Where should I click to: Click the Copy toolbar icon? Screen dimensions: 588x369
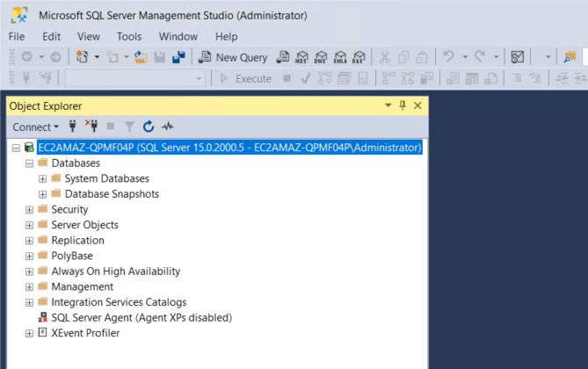point(403,57)
